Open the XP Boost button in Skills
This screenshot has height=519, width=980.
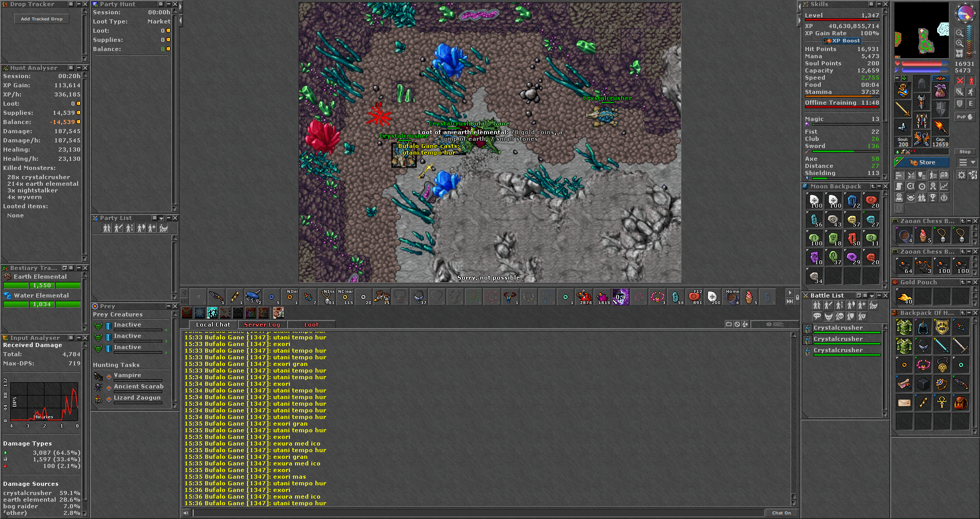(843, 41)
